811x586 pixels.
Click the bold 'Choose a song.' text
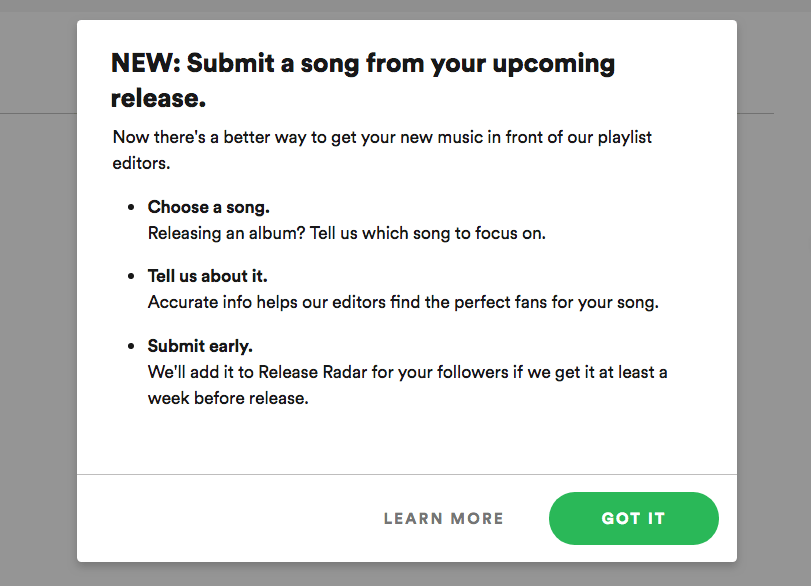209,207
